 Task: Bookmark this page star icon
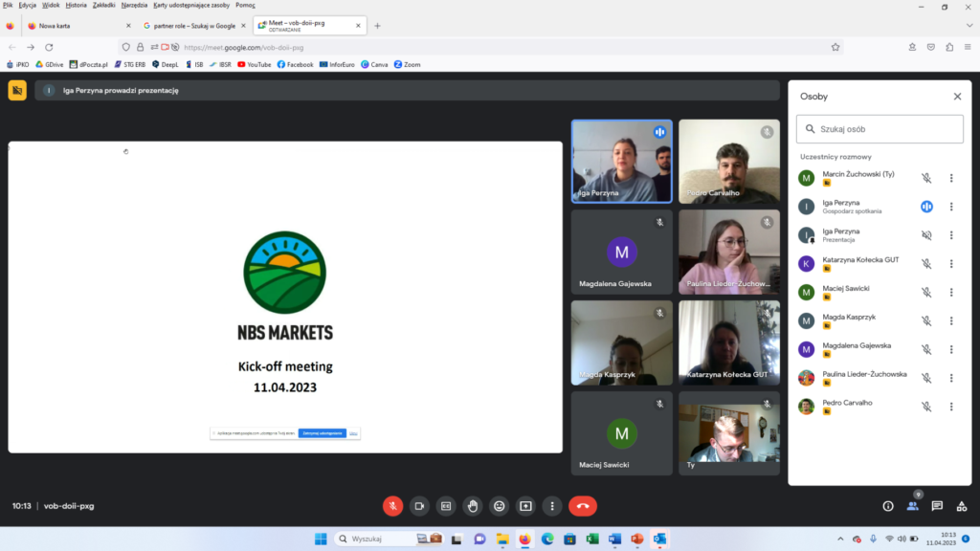click(835, 47)
